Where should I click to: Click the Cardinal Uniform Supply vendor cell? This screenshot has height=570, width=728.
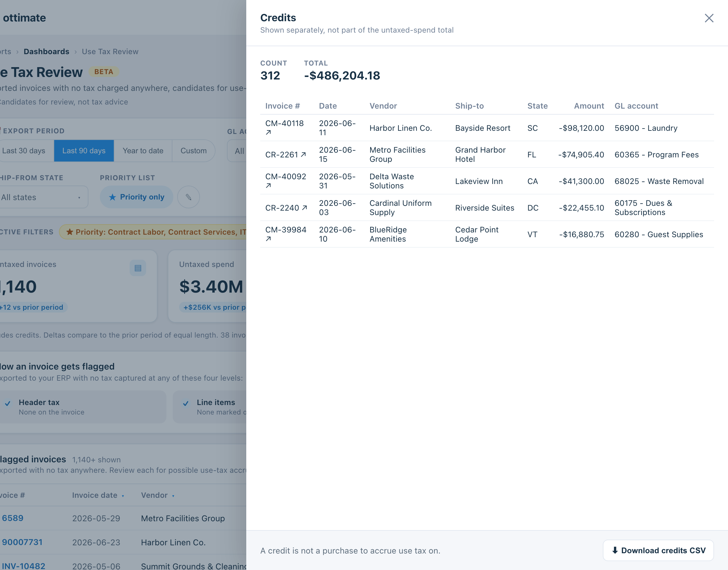(x=400, y=208)
